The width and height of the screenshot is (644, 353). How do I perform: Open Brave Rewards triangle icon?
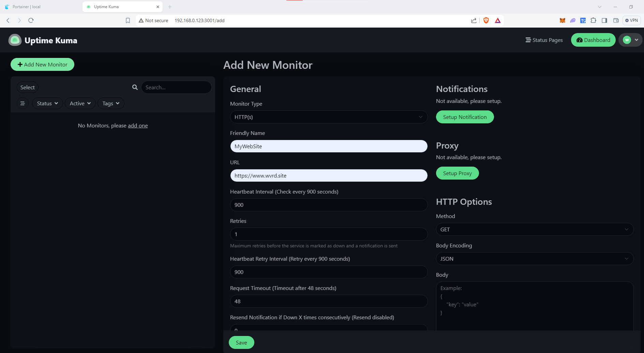coord(498,20)
